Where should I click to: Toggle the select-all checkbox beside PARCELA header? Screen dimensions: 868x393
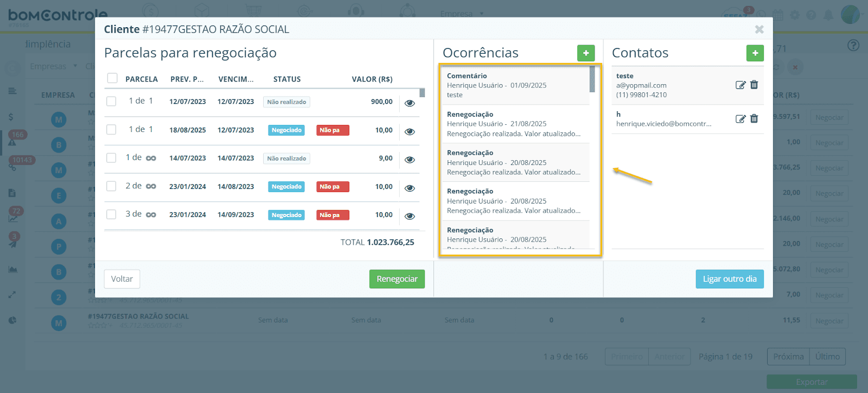[112, 78]
